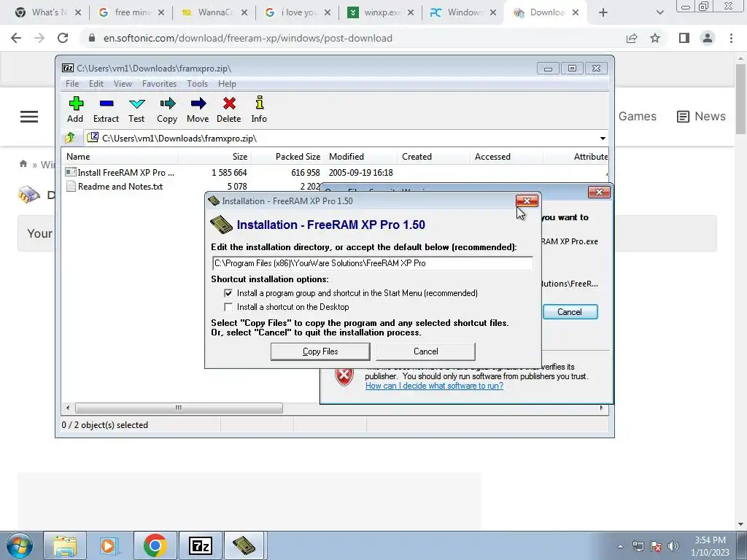Launch Windows Media Player from taskbar
This screenshot has height=560, width=747.
pyautogui.click(x=108, y=545)
